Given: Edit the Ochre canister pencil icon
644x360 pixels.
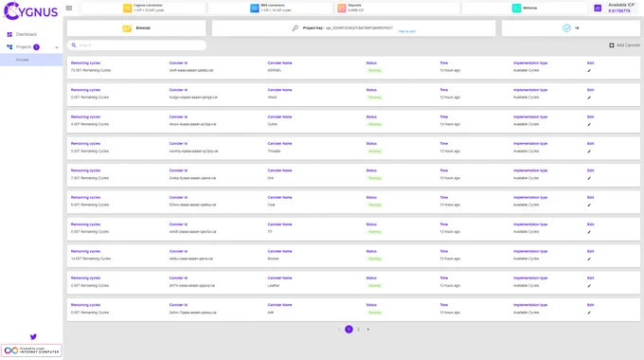Looking at the screenshot, I should [x=589, y=124].
